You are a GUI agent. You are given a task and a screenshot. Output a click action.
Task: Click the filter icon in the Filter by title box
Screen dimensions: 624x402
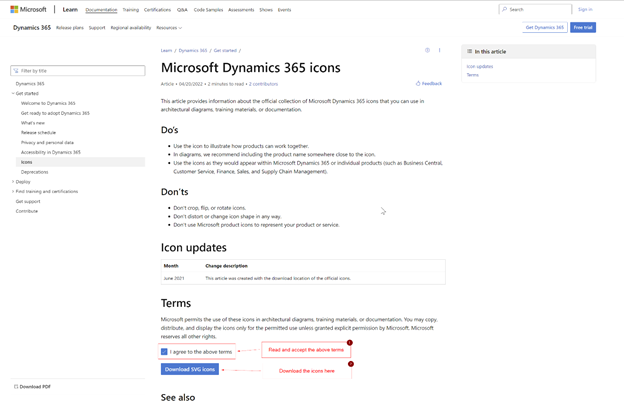[x=16, y=71]
